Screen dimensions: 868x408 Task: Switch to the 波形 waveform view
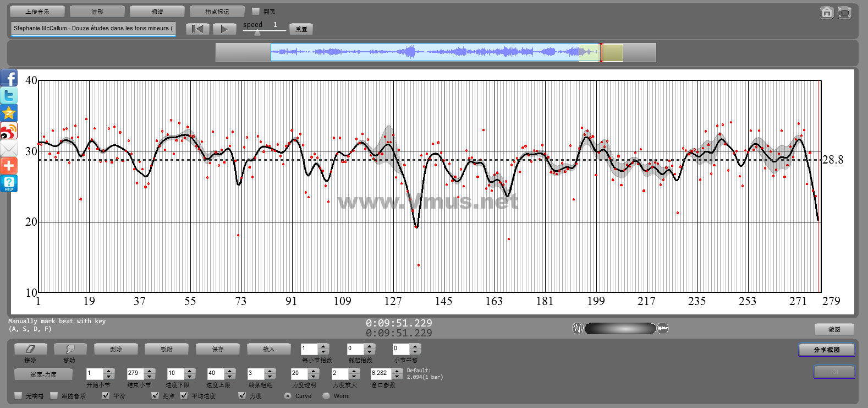(x=97, y=12)
